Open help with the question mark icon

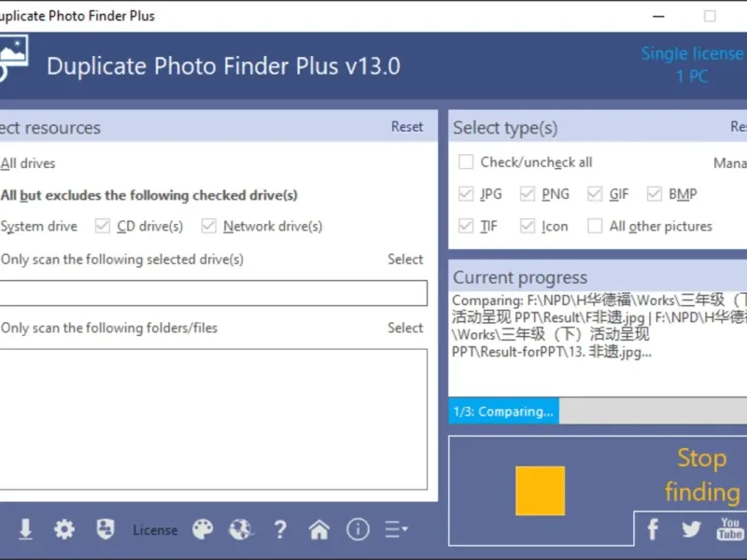click(x=280, y=529)
